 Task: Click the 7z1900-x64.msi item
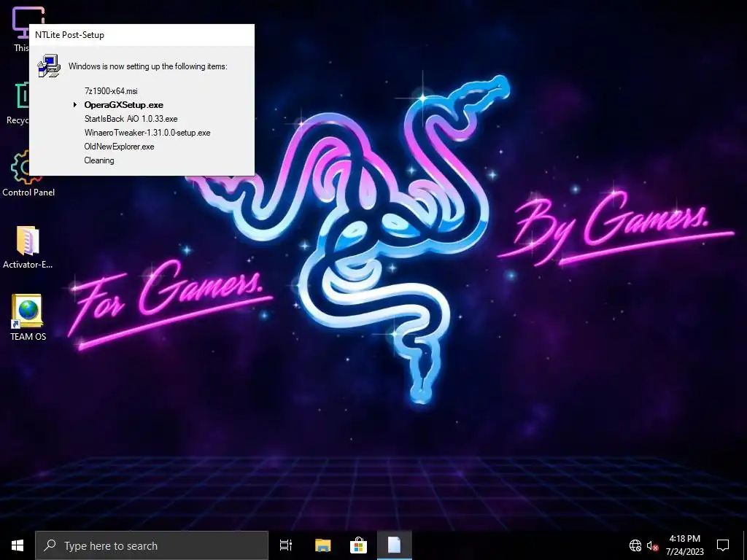pyautogui.click(x=111, y=91)
